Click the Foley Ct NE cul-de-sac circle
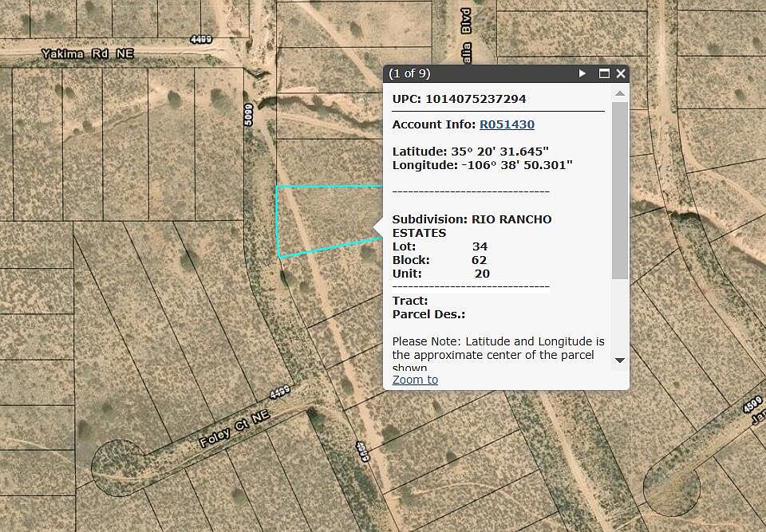This screenshot has width=766, height=532. point(116,465)
